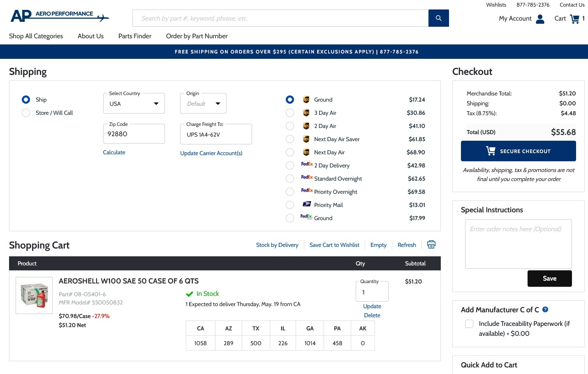Screen dimensions: 588x374
Task: Refresh the shopping cart
Action: pyautogui.click(x=407, y=245)
